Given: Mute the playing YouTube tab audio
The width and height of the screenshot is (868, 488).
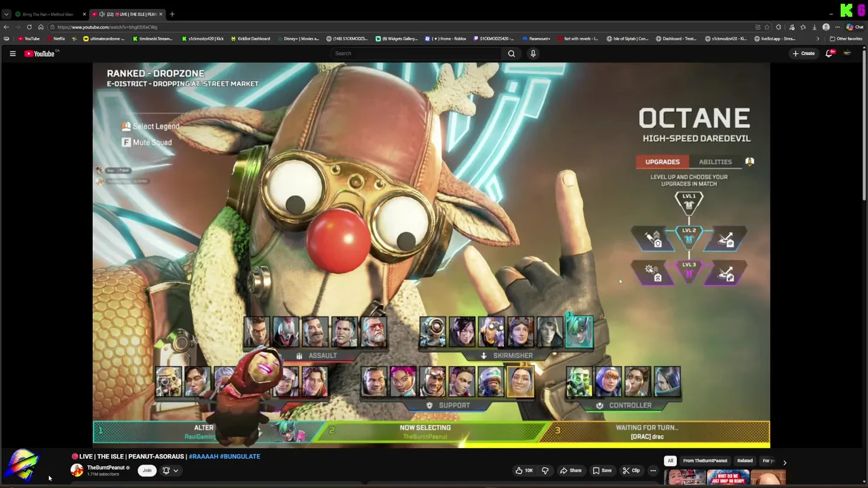Looking at the screenshot, I should pos(102,14).
